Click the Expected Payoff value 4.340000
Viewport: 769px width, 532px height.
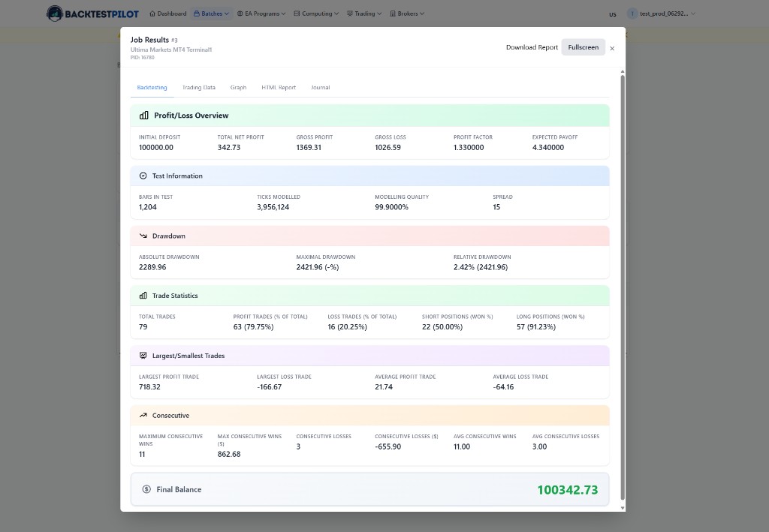point(547,148)
